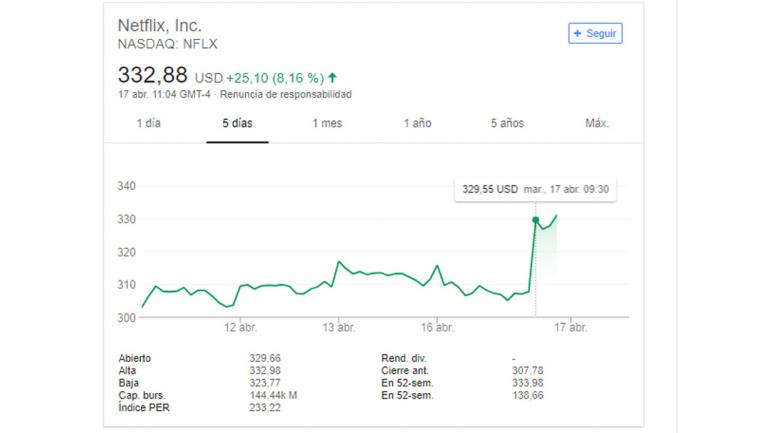Click the green price-up arrow icon
Screen dimensions: 770x433
(x=332, y=77)
